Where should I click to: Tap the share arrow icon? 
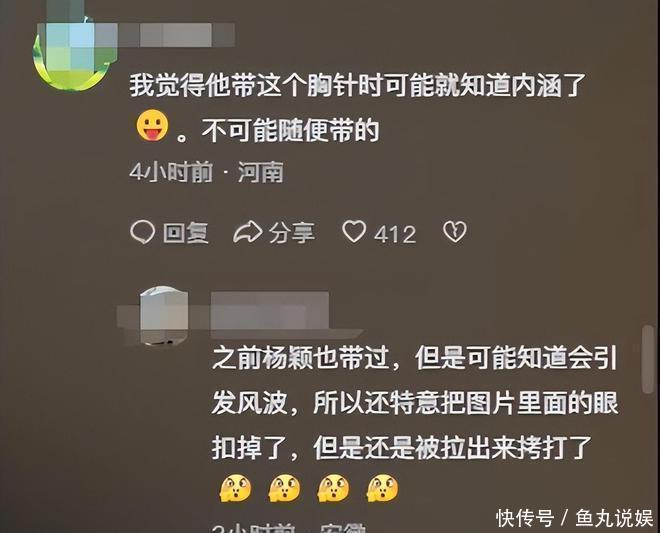point(248,232)
